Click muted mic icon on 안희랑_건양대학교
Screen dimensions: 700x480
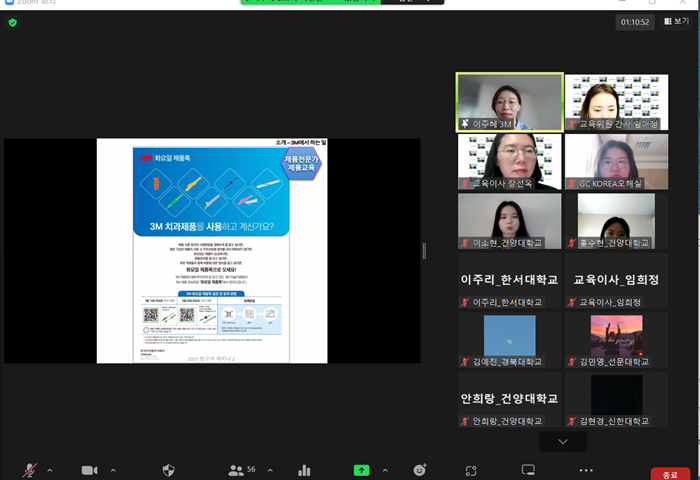click(x=465, y=421)
